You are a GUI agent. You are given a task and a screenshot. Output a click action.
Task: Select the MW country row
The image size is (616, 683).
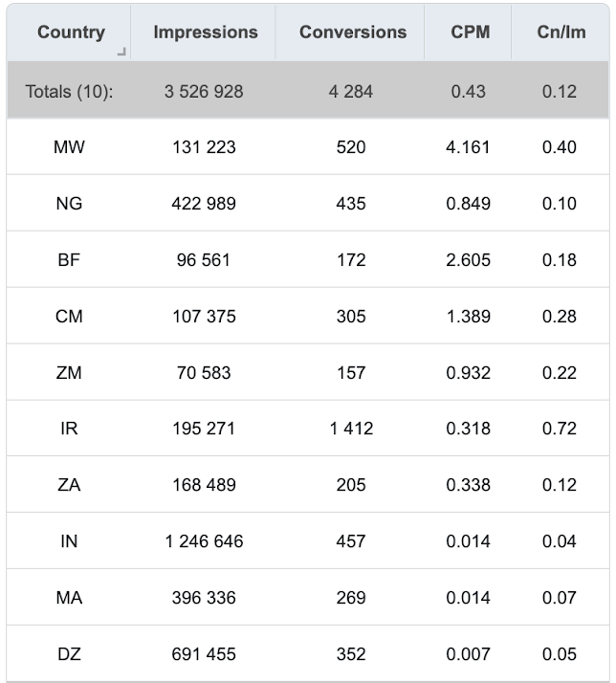click(308, 146)
